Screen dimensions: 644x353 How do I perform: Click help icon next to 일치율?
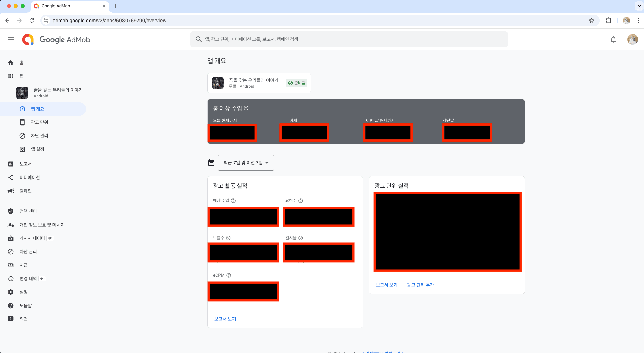click(x=301, y=238)
